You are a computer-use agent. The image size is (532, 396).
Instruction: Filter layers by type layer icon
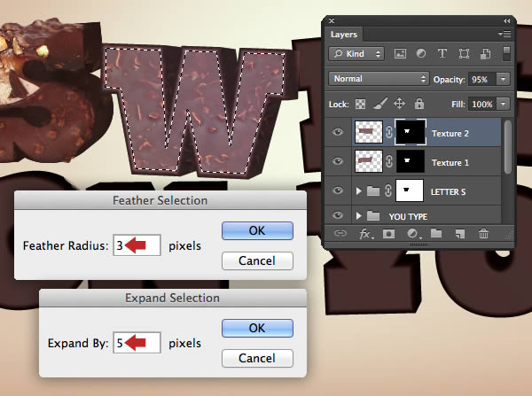[442, 53]
